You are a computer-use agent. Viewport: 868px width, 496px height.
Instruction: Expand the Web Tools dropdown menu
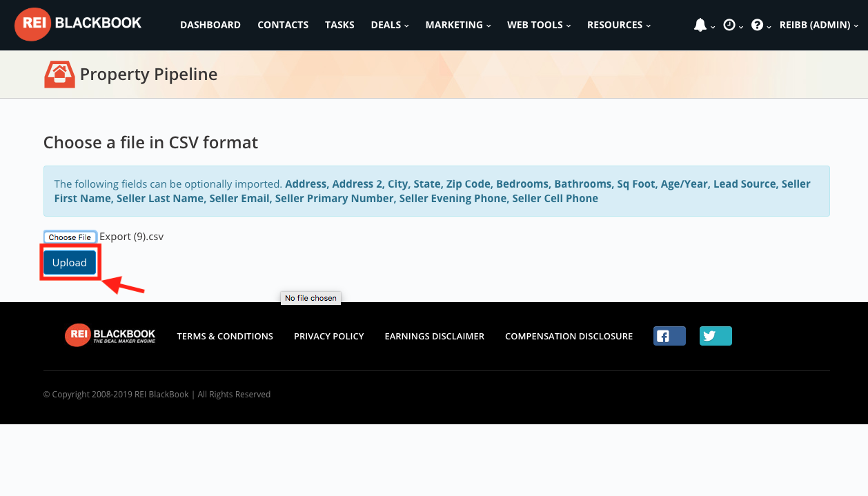(539, 25)
